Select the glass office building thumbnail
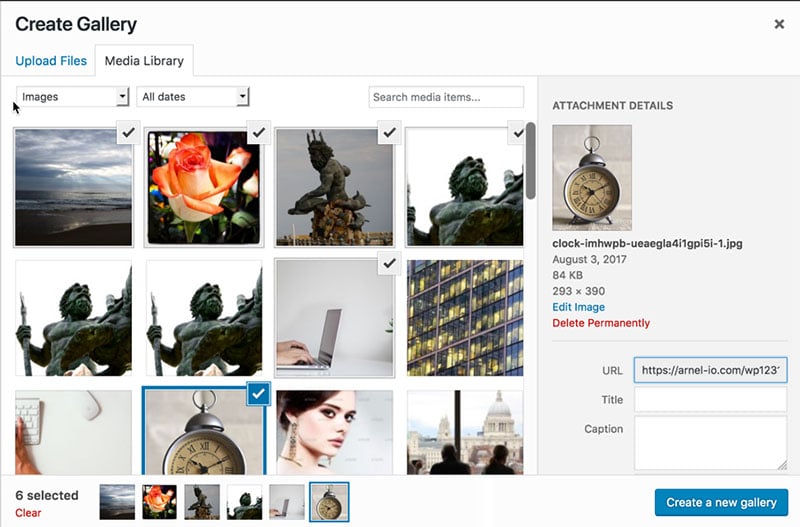The width and height of the screenshot is (800, 527). [x=465, y=318]
